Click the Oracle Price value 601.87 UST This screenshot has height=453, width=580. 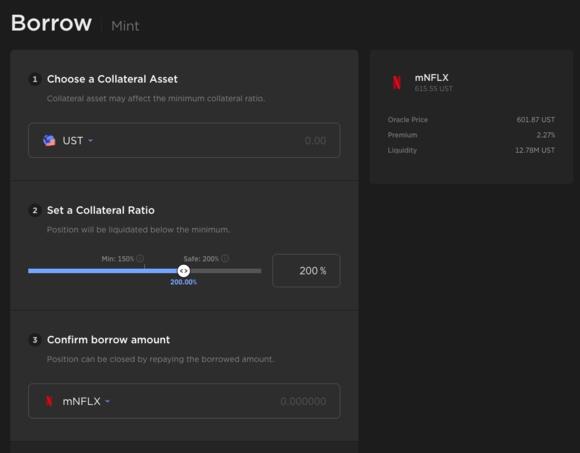535,119
